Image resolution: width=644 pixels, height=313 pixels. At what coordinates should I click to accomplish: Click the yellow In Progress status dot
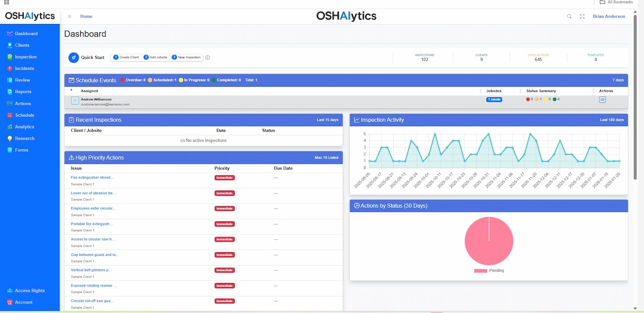[181, 80]
